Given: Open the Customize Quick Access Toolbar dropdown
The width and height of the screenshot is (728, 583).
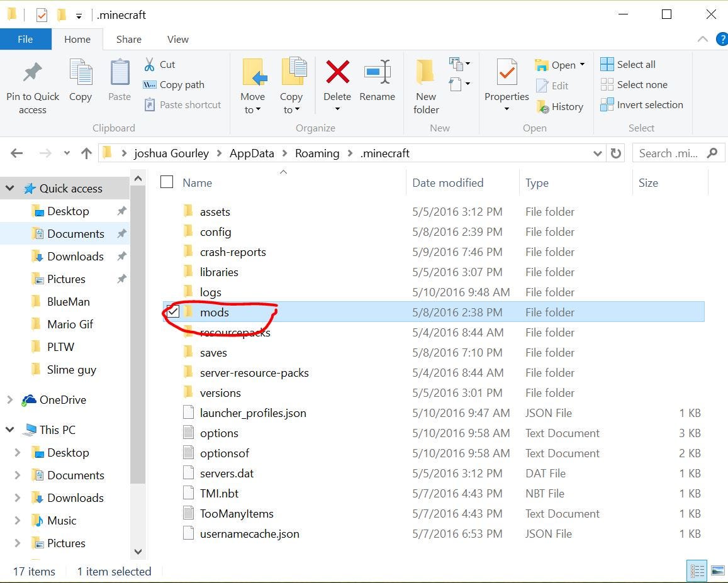Looking at the screenshot, I should tap(79, 16).
